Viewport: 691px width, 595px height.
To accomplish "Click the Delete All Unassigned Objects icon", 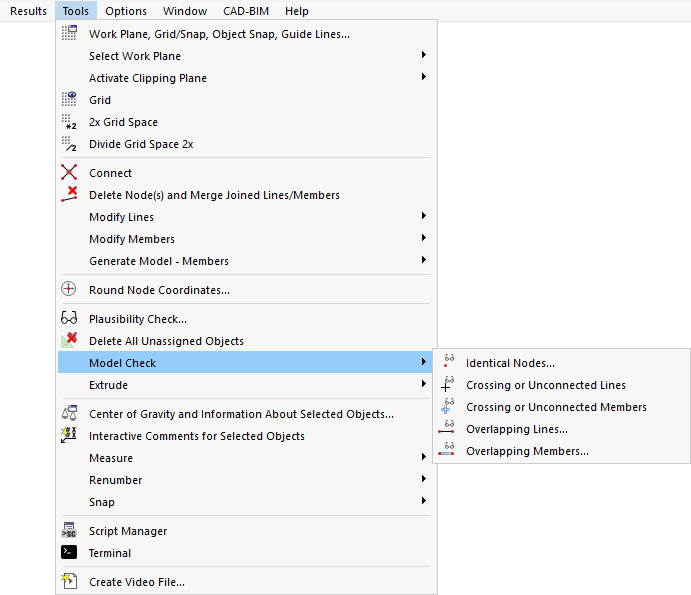I will click(x=69, y=341).
